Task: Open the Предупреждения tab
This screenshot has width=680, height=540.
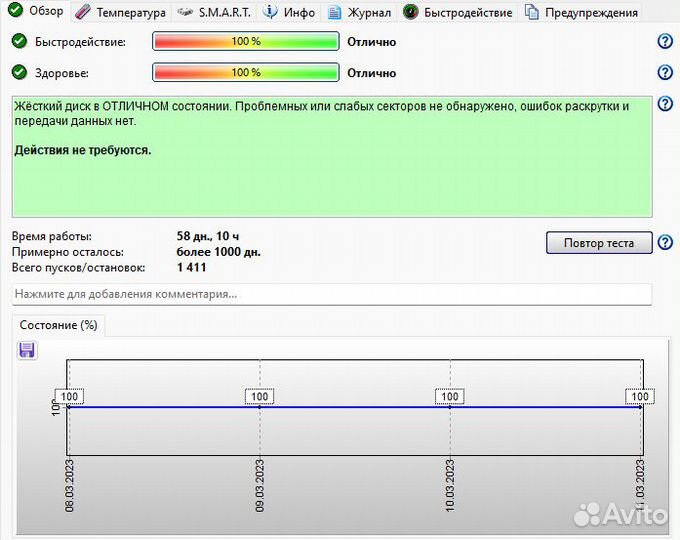Action: click(x=582, y=13)
